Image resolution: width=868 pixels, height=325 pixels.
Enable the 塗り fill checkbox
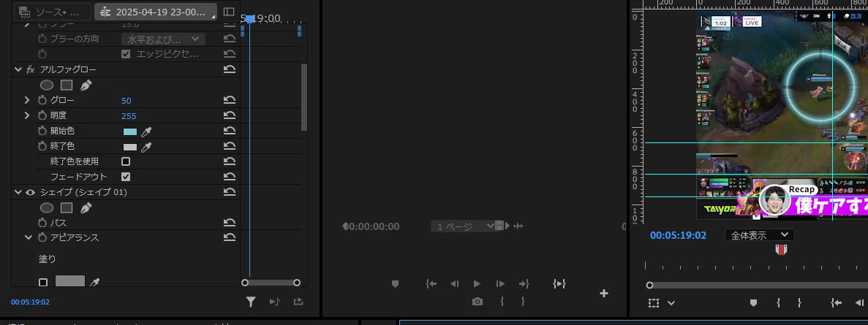43,283
